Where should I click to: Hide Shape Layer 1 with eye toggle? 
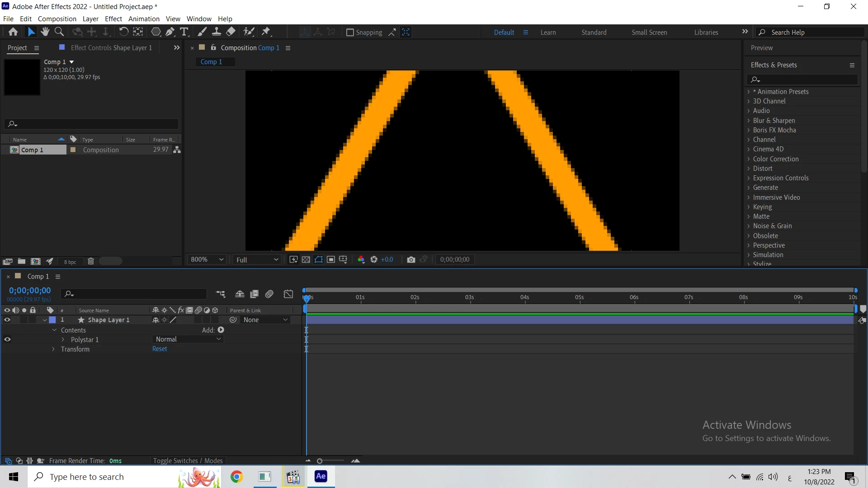click(7, 320)
